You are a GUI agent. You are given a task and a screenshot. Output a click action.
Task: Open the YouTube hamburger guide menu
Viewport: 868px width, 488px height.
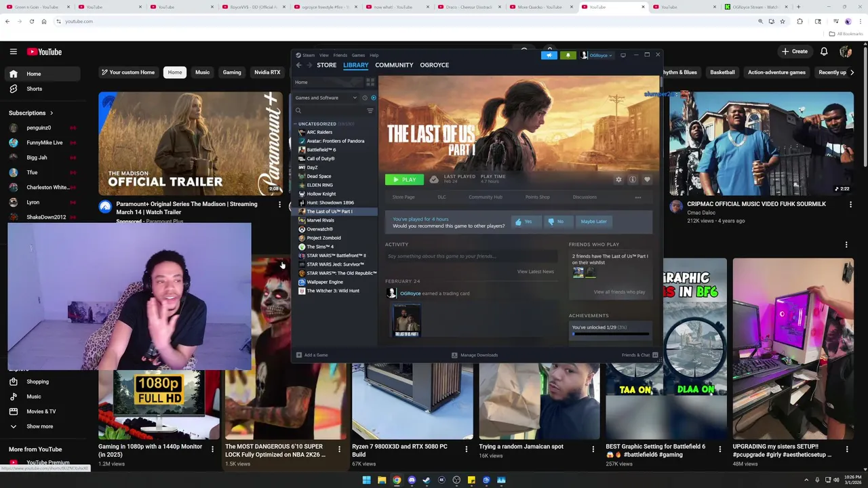(x=13, y=52)
